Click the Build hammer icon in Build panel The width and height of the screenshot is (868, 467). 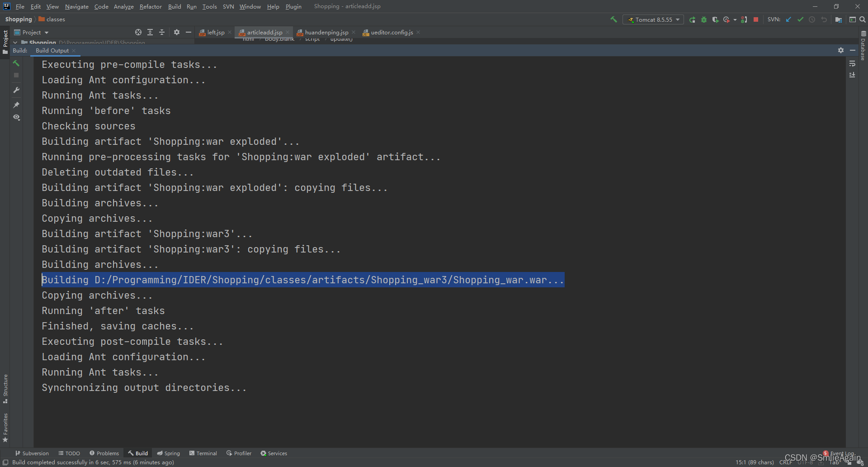point(16,63)
